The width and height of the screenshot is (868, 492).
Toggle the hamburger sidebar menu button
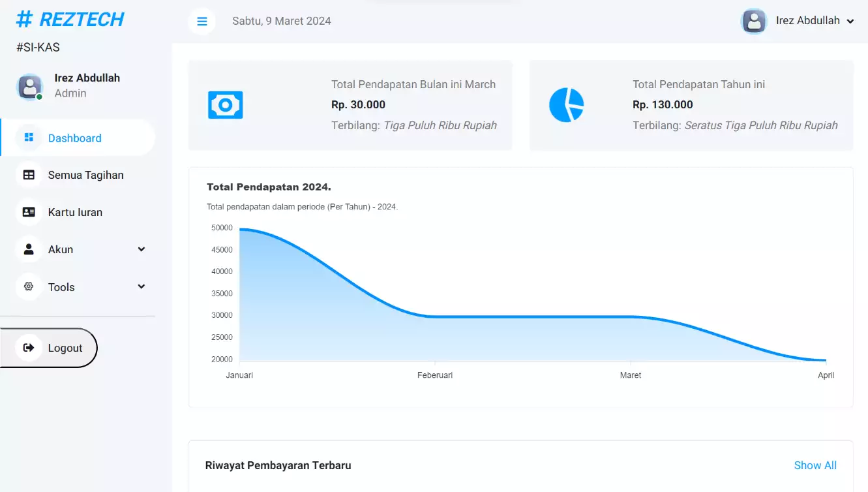click(x=202, y=22)
